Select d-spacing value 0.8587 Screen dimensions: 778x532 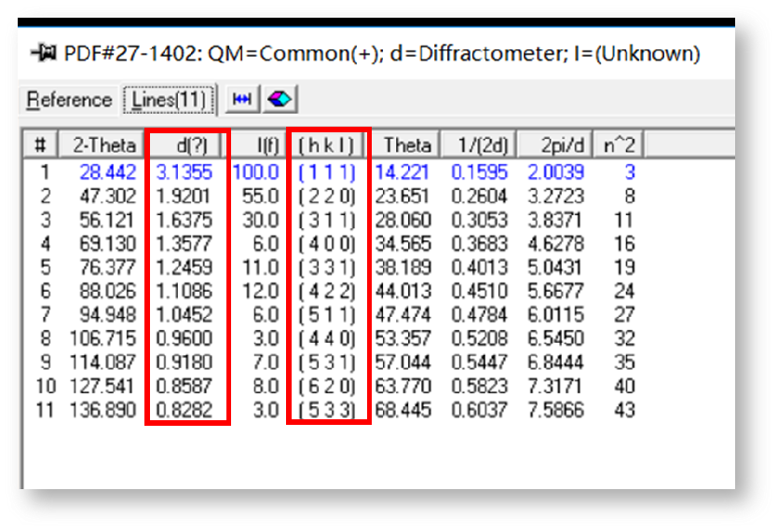coord(184,386)
